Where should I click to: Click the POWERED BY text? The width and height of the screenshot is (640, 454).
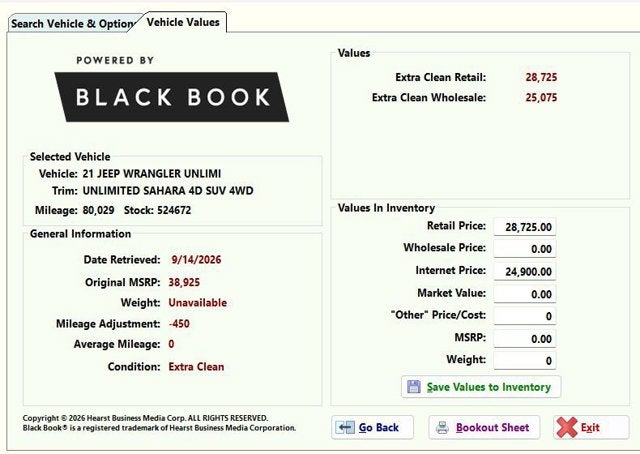115,60
